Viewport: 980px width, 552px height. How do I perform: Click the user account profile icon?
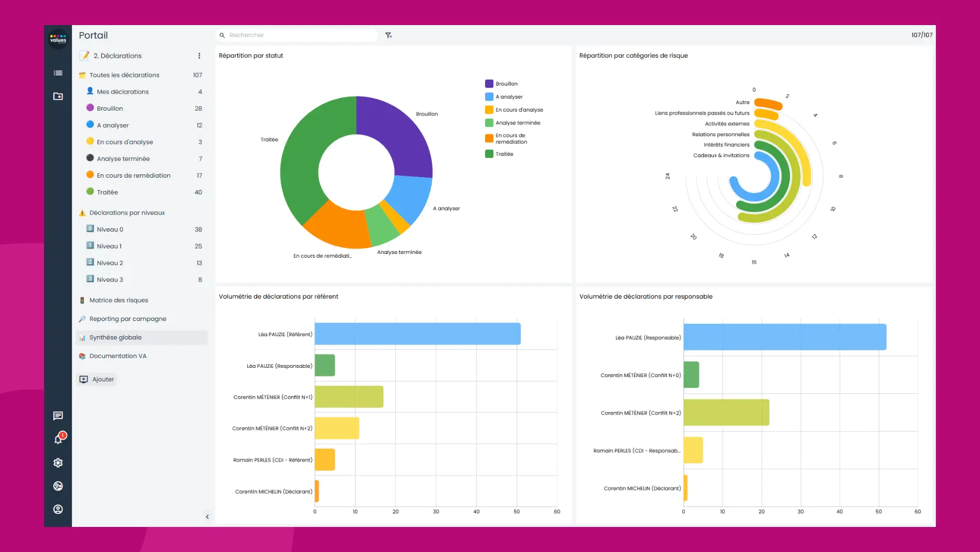click(x=58, y=509)
